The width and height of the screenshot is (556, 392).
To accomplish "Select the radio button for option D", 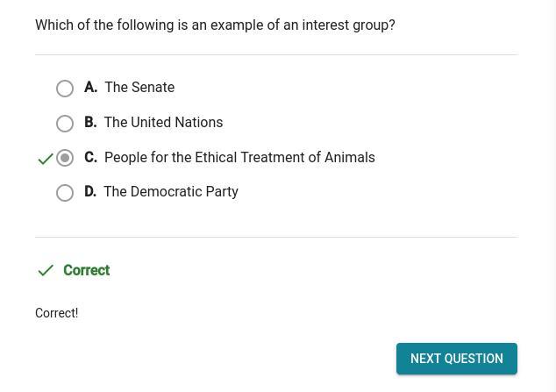I will [65, 193].
